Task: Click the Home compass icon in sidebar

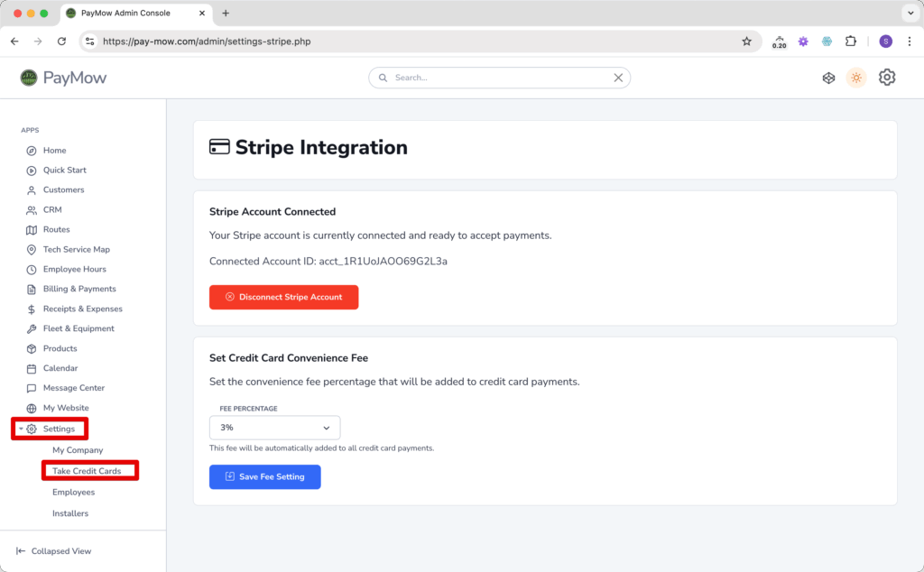Action: [32, 151]
